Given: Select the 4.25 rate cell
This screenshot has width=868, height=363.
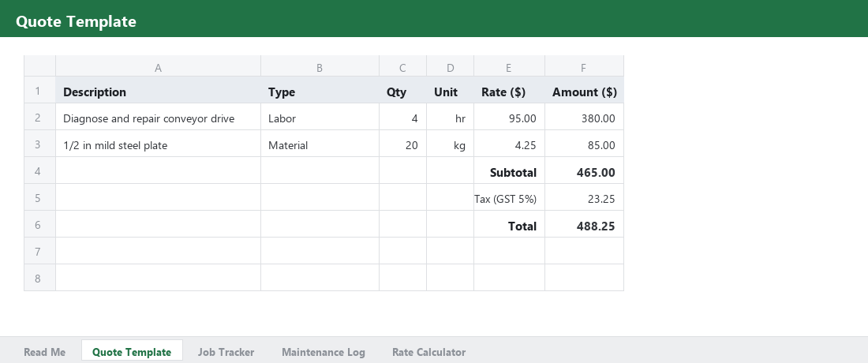Looking at the screenshot, I should (x=509, y=144).
